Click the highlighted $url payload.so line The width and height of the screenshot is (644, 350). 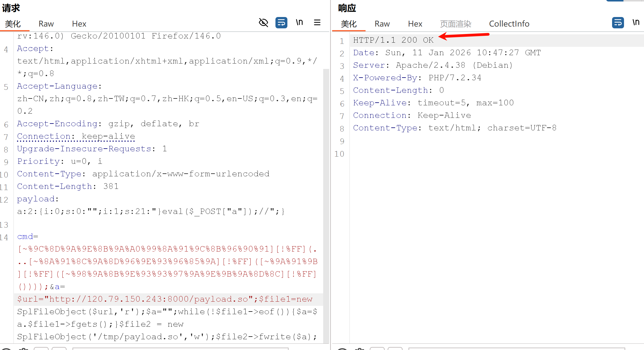tap(165, 299)
